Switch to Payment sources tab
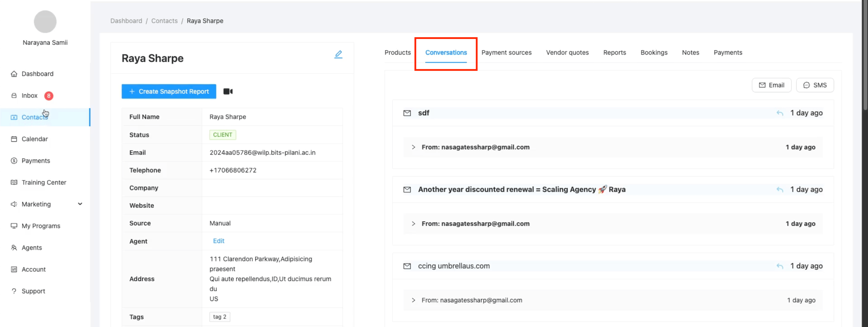 506,53
